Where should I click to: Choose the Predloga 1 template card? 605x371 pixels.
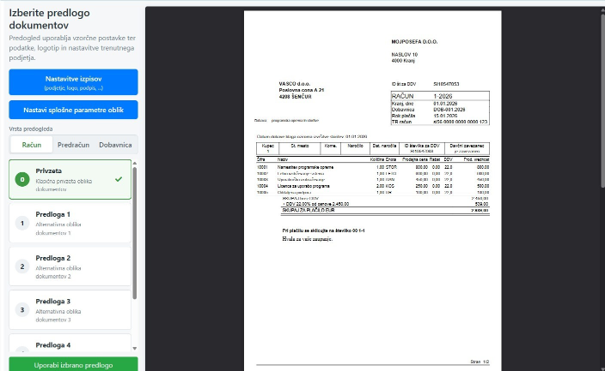pos(70,223)
